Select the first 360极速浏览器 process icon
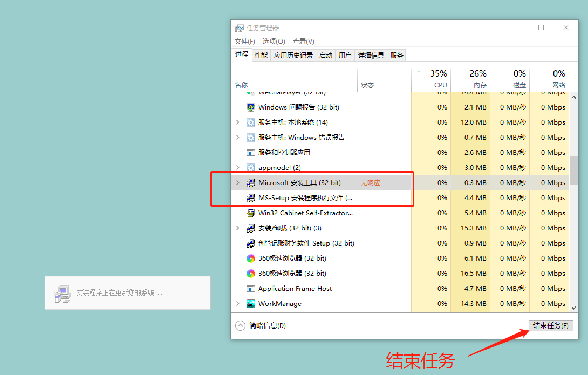Image resolution: width=588 pixels, height=375 pixels. click(251, 258)
